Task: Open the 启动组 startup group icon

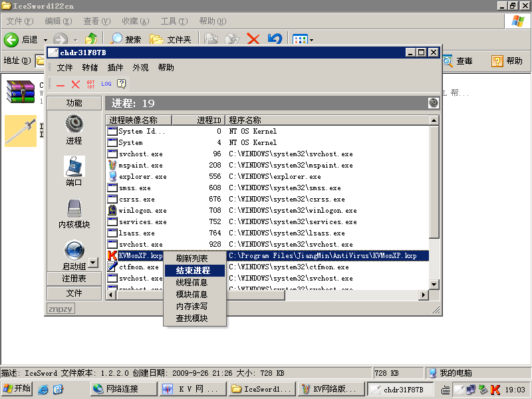Action: [74, 251]
